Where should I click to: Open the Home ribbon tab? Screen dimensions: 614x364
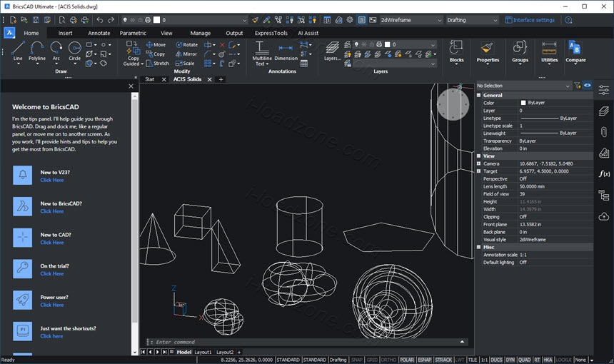[31, 34]
